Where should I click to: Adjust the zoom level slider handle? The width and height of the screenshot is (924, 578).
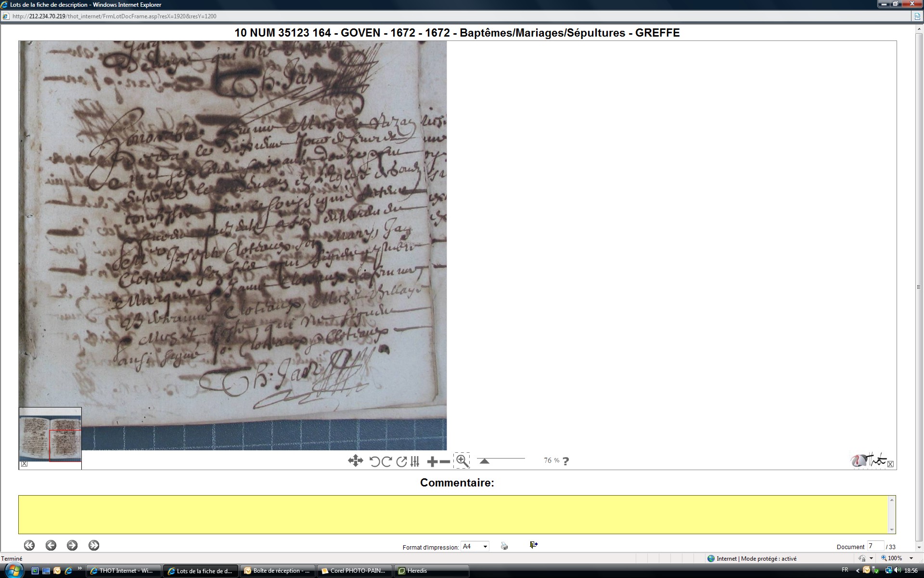coord(485,461)
